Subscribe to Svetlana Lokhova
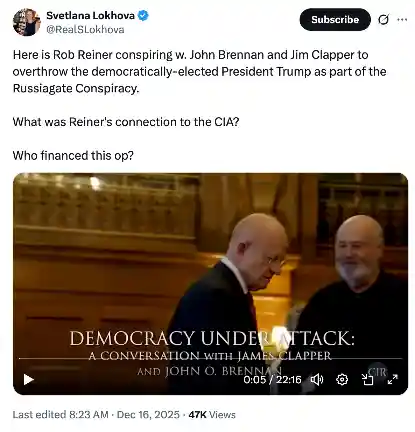 (x=335, y=20)
